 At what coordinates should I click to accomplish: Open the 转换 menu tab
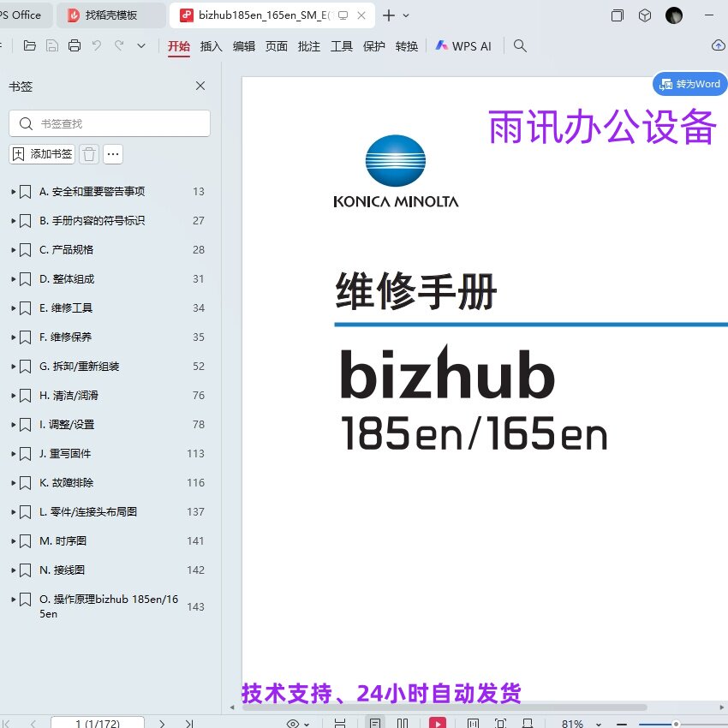tap(407, 46)
